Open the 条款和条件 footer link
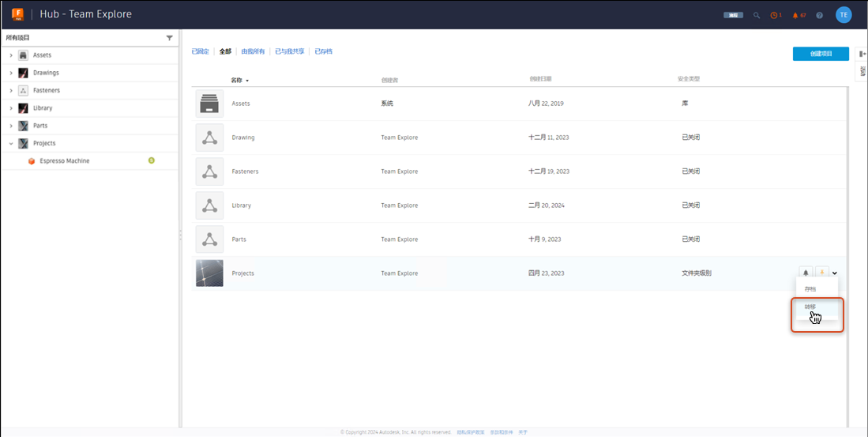This screenshot has width=868, height=437. pos(502,432)
